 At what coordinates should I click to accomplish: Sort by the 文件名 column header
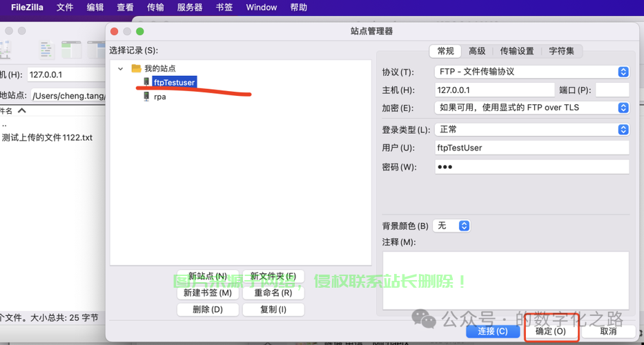(x=12, y=110)
